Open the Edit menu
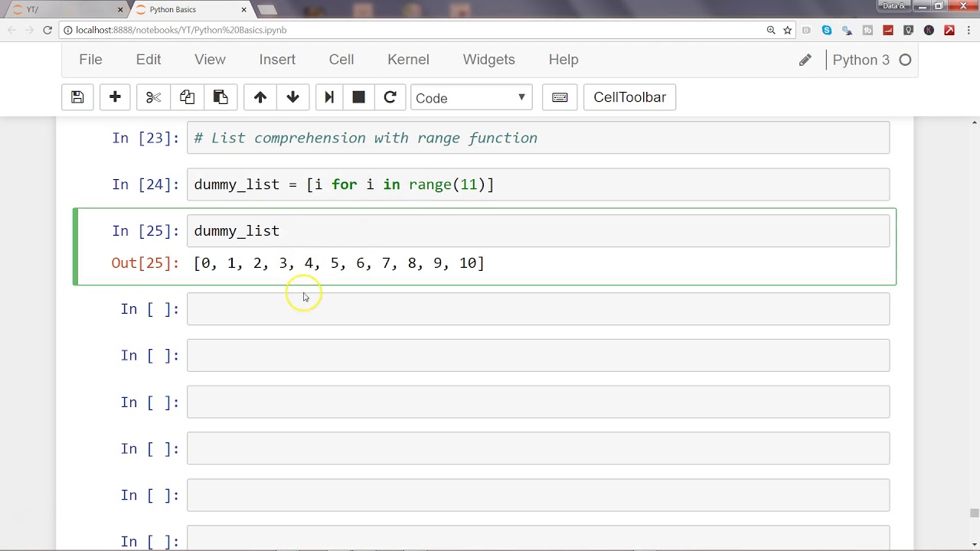Viewport: 980px width, 551px height. point(149,60)
